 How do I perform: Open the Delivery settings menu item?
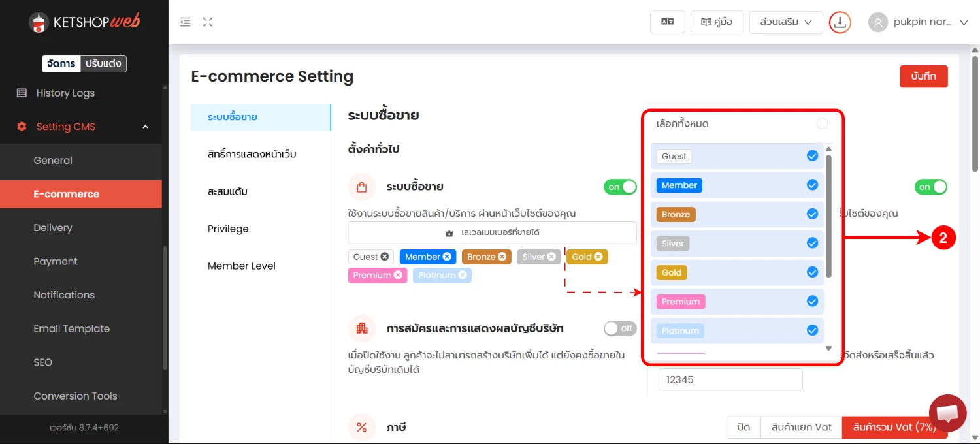click(53, 228)
